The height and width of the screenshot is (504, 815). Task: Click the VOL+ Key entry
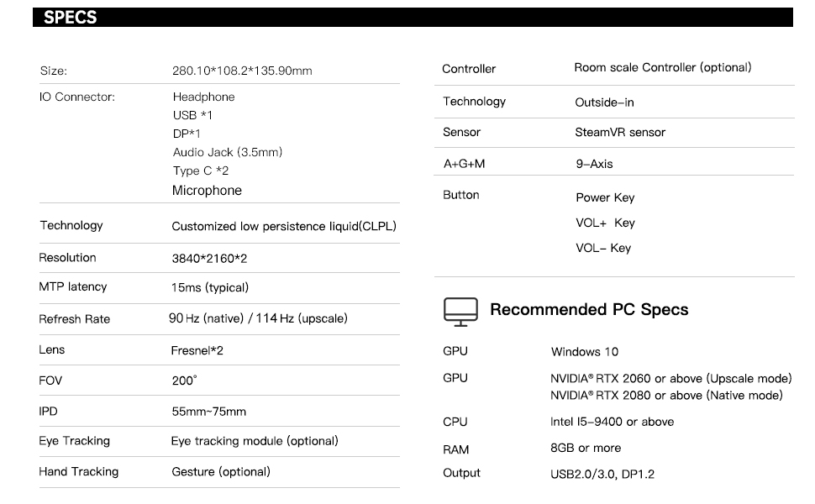click(x=605, y=223)
